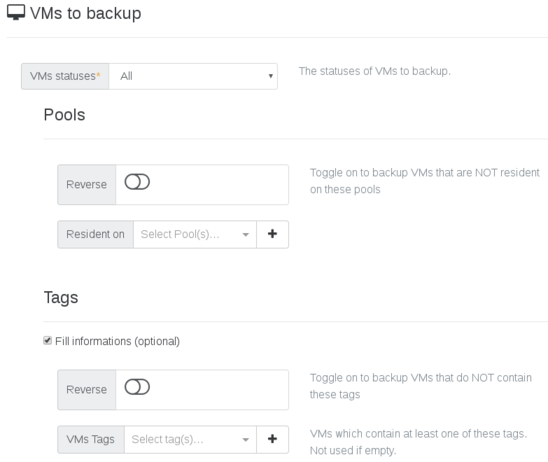548x462 pixels.
Task: Click into the Select Pool(s) field
Action: tap(188, 234)
